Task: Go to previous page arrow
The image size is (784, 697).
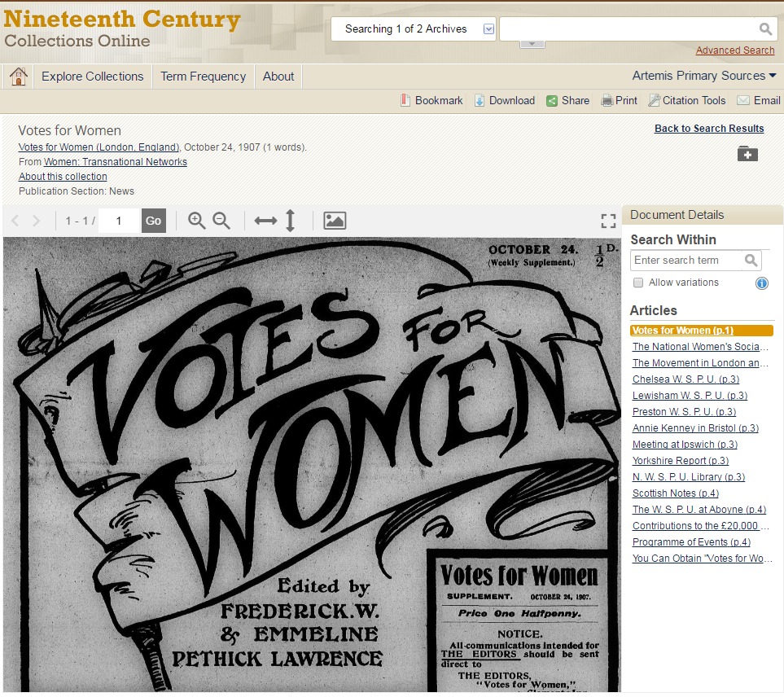Action: [x=15, y=221]
